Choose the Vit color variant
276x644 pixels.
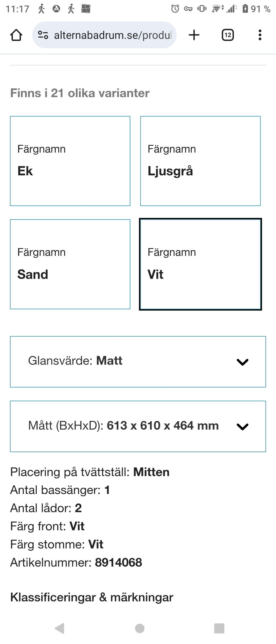tap(200, 264)
